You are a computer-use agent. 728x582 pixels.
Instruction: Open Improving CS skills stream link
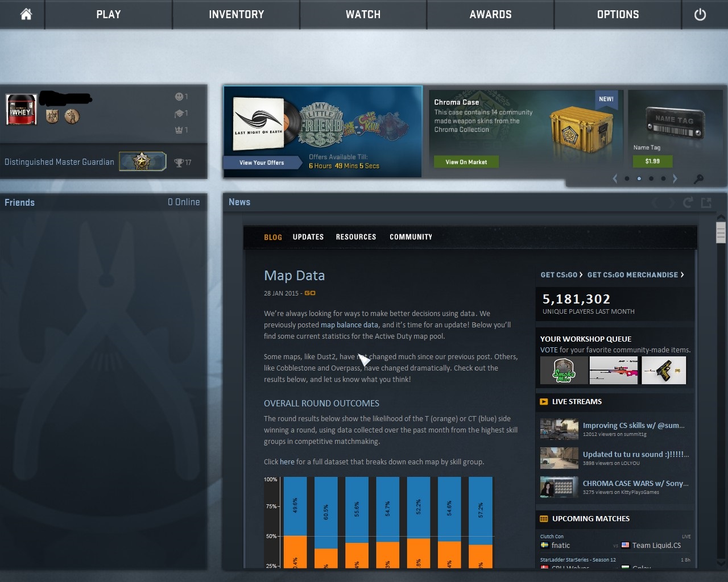pyautogui.click(x=634, y=425)
